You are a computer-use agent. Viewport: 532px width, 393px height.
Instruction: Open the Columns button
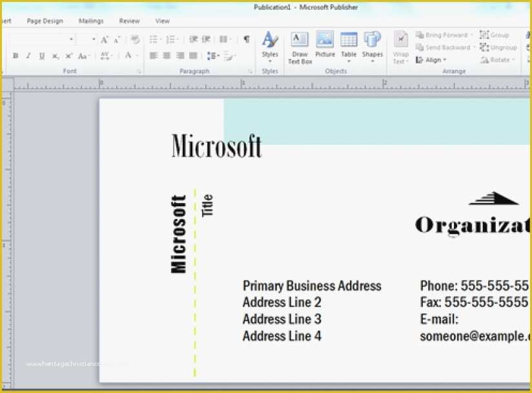[x=225, y=39]
